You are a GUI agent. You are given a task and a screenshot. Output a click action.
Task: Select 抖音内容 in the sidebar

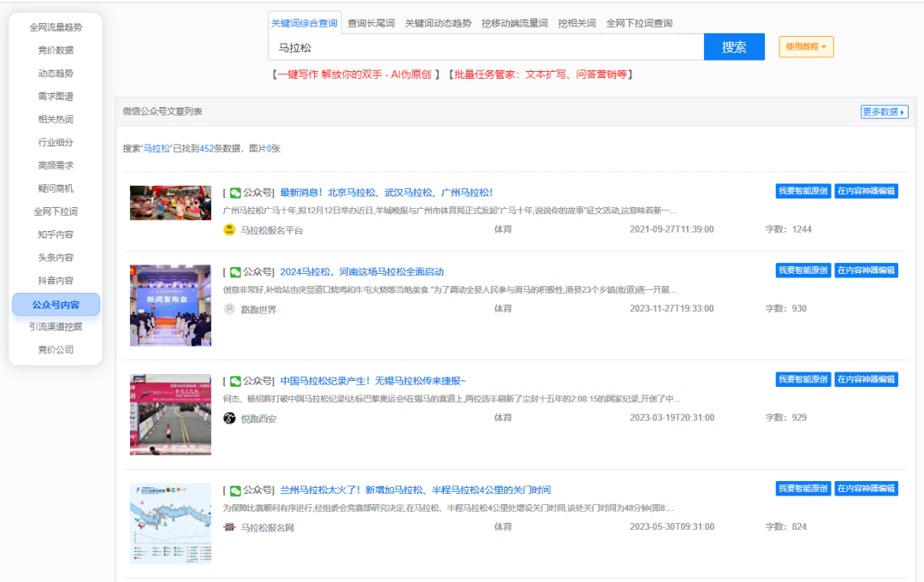pyautogui.click(x=56, y=280)
